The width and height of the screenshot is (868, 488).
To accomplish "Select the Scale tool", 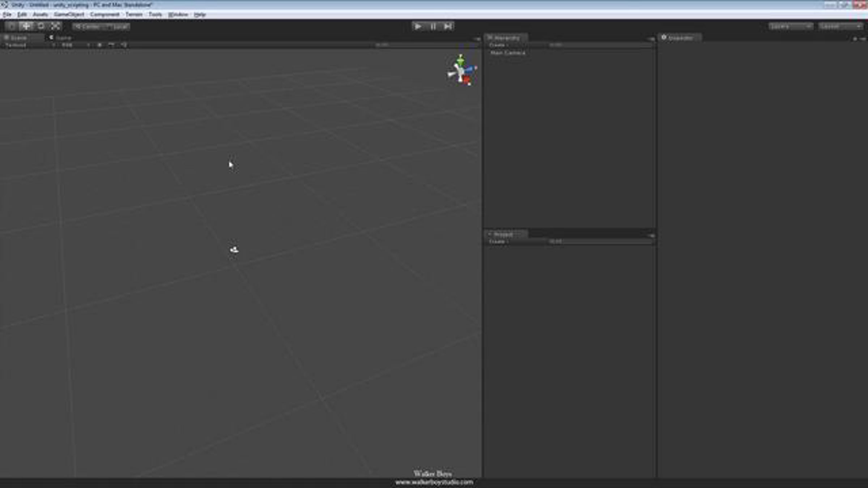I will 55,26.
